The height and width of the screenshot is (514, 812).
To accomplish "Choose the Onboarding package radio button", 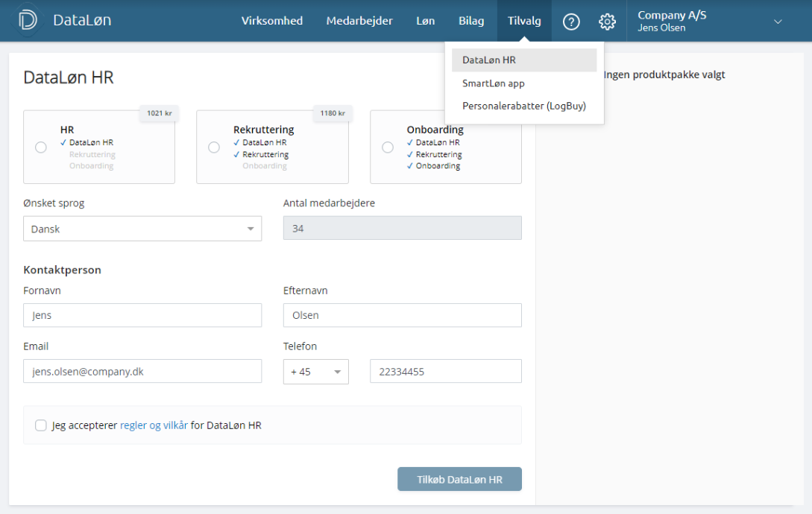I will [388, 147].
